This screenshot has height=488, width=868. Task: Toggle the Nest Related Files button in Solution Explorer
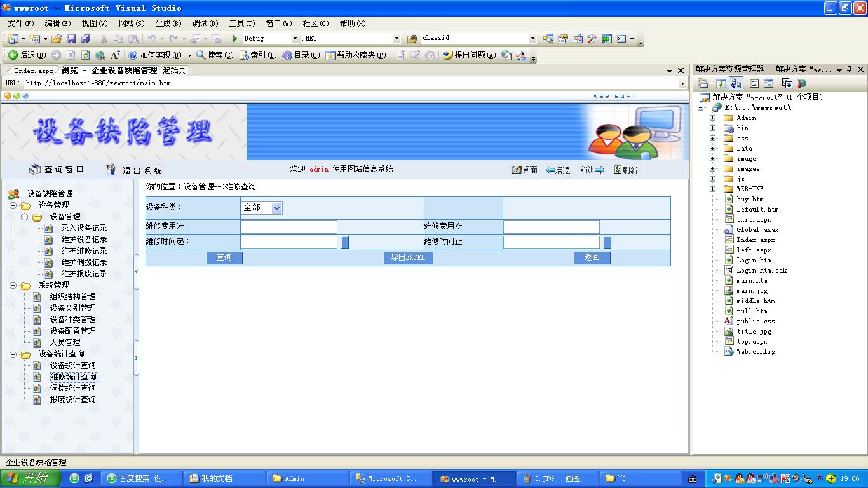pos(736,83)
